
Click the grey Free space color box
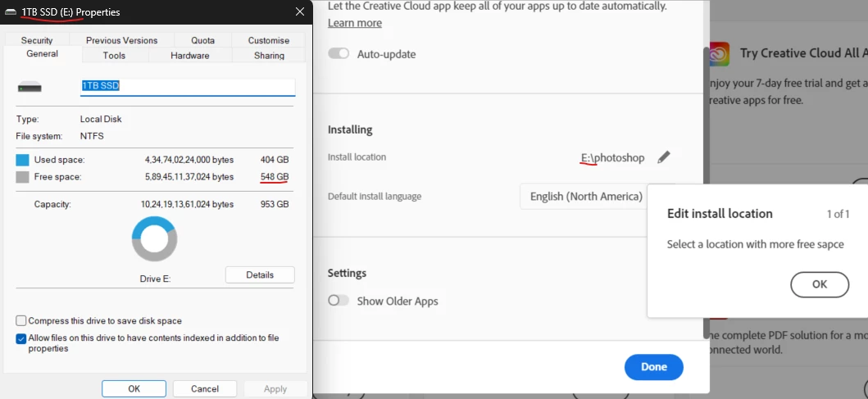click(x=22, y=177)
